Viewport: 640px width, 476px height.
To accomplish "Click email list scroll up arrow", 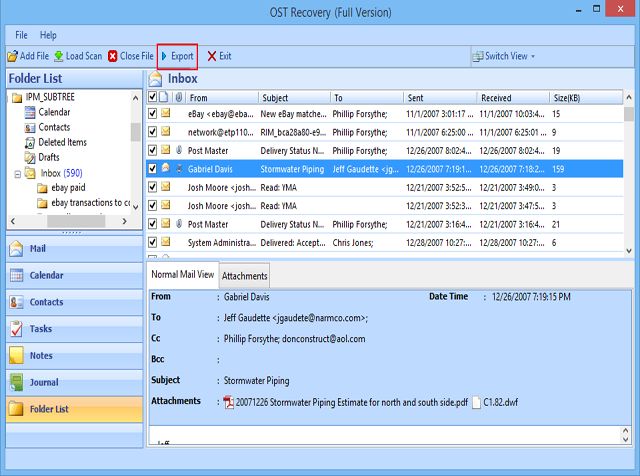I will click(x=629, y=97).
